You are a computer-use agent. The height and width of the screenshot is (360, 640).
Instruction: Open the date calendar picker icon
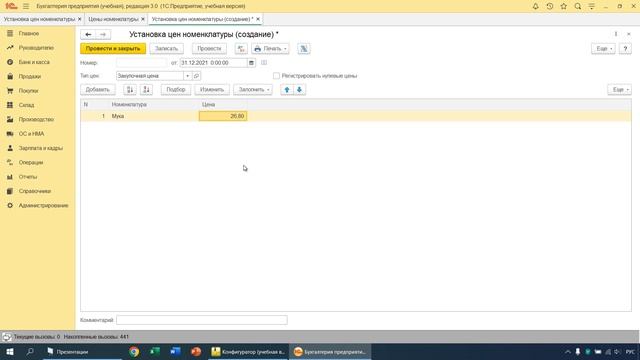[251, 63]
